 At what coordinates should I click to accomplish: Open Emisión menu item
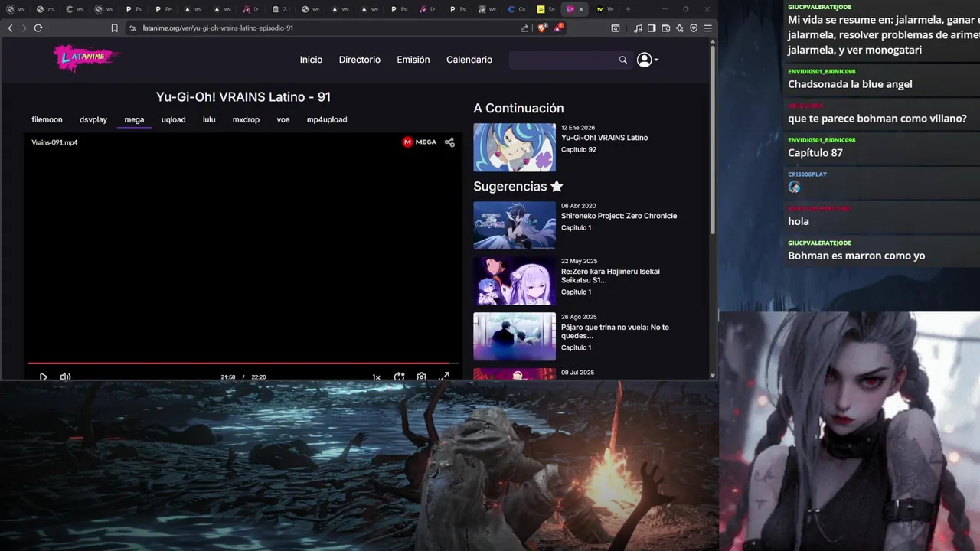pos(413,60)
